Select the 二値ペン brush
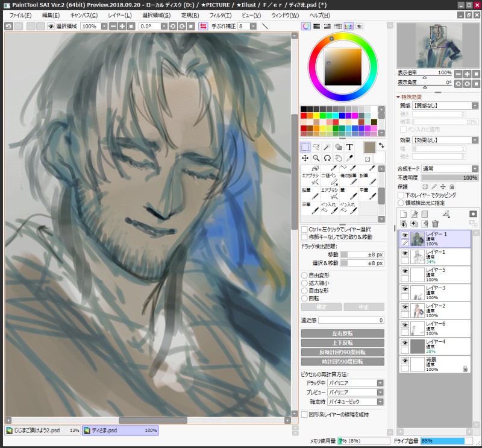The image size is (482, 448). click(x=330, y=178)
